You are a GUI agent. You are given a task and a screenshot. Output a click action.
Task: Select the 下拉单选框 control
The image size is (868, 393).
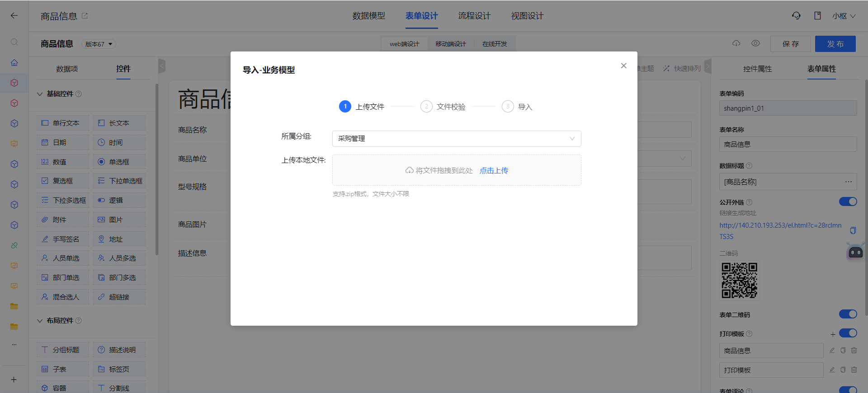(119, 181)
